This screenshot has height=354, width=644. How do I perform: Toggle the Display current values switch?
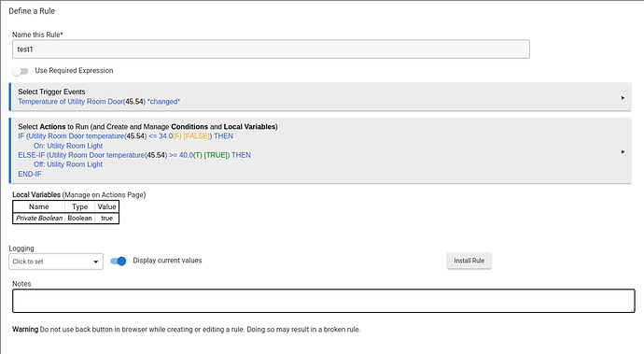click(x=119, y=262)
